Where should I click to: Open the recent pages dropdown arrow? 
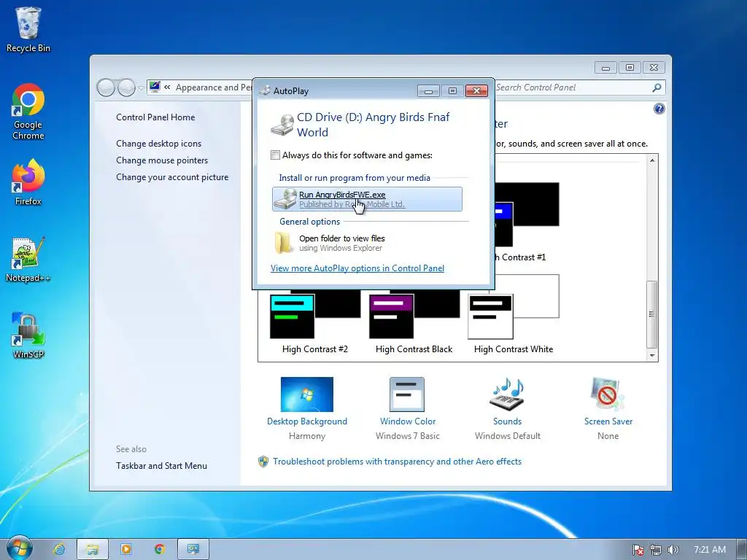coord(141,88)
